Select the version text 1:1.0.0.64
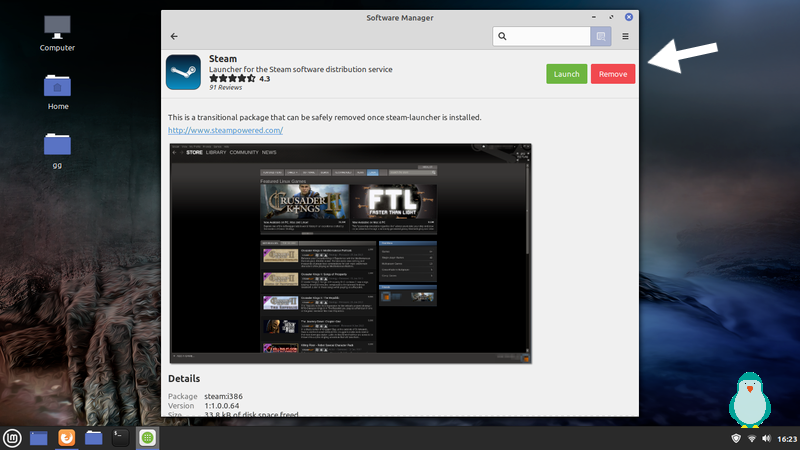 pos(222,406)
